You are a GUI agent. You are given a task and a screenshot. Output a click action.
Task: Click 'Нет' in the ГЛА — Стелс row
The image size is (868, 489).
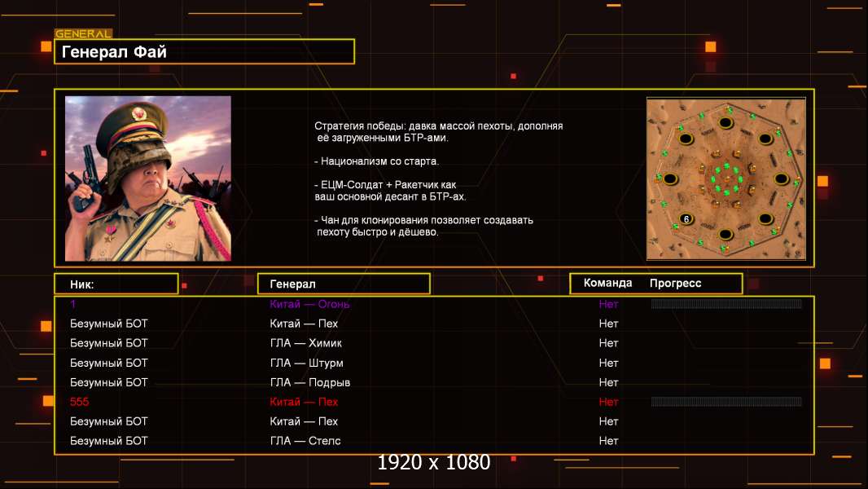coord(608,441)
